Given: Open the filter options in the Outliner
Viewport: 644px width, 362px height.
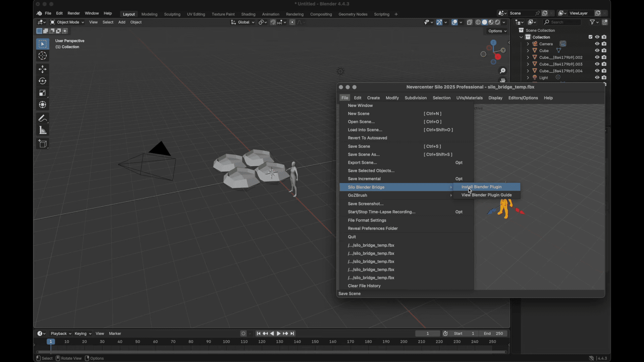Looking at the screenshot, I should click(x=593, y=22).
